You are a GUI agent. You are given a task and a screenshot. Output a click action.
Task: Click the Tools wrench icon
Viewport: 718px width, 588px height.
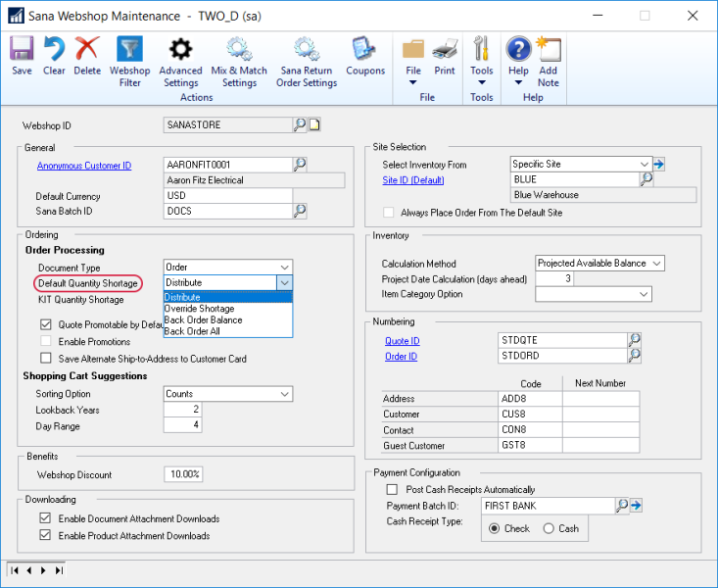click(481, 49)
